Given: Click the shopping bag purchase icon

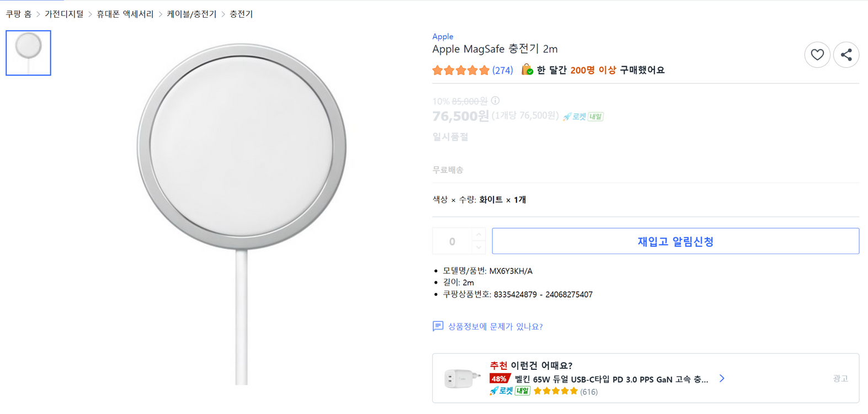Looking at the screenshot, I should [527, 70].
